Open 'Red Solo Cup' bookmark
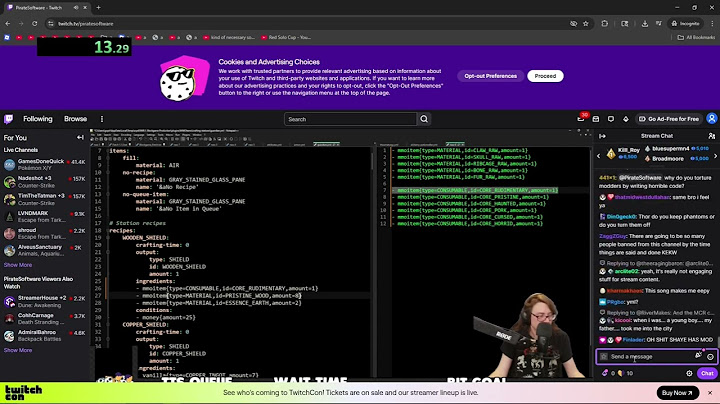Viewport: 720px width, 404px height. tap(286, 37)
